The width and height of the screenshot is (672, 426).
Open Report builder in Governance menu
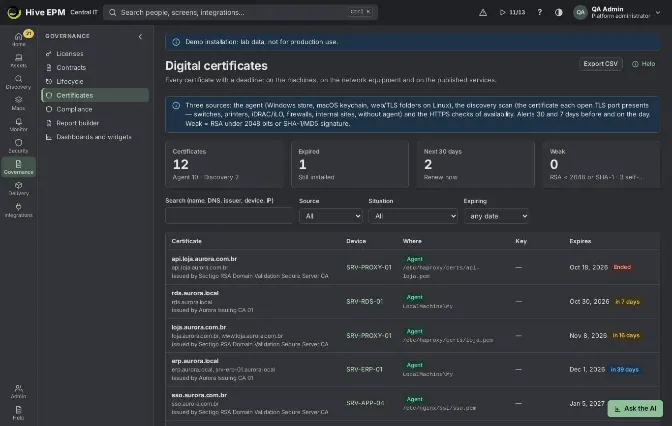point(95,123)
